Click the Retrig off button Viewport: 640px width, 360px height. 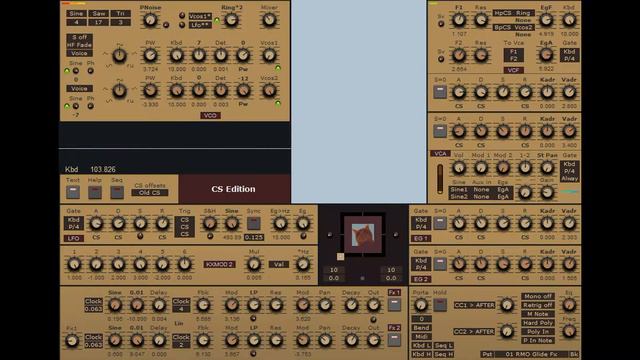pos(538,305)
